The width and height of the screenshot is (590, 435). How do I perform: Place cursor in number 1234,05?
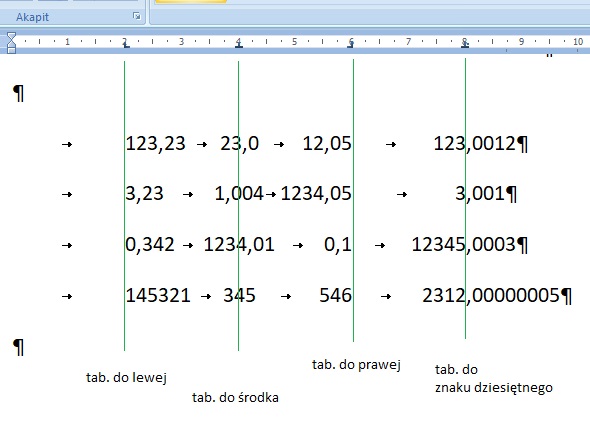click(x=316, y=194)
